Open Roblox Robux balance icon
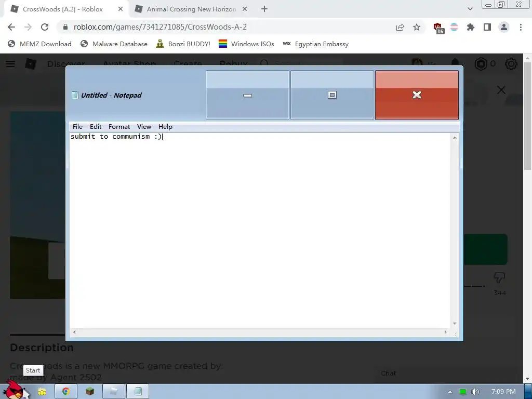 click(x=481, y=64)
